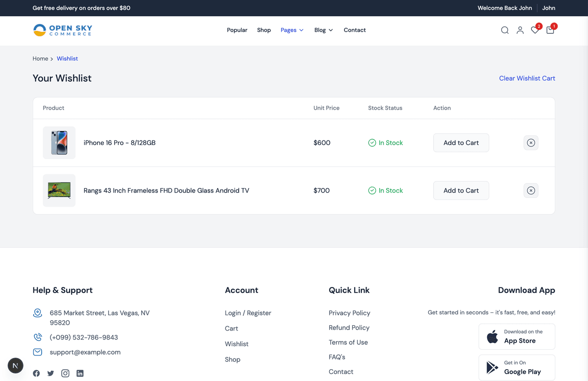The width and height of the screenshot is (588, 381).
Task: Click the Unit Price column header
Action: (x=326, y=108)
